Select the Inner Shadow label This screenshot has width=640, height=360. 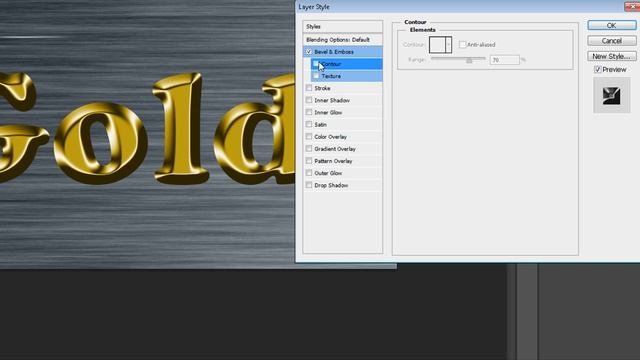tap(332, 100)
